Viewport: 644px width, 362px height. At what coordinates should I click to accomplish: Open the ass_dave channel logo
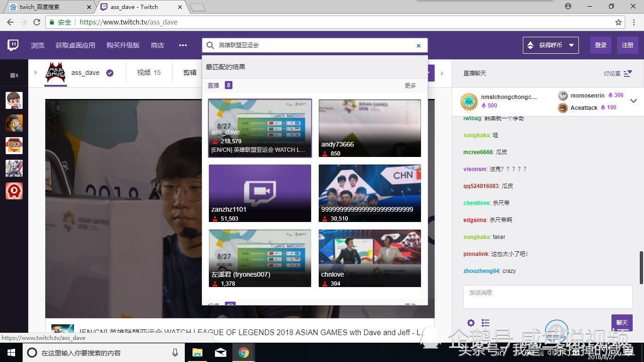[55, 72]
